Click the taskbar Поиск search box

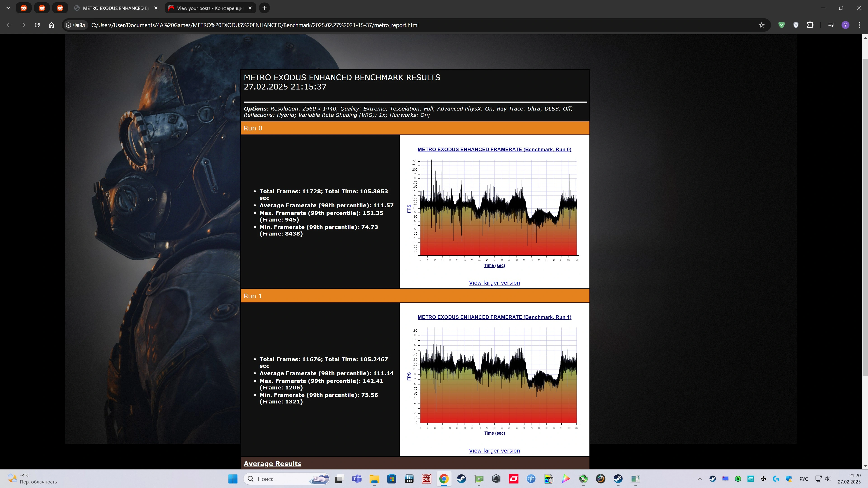[x=286, y=479]
